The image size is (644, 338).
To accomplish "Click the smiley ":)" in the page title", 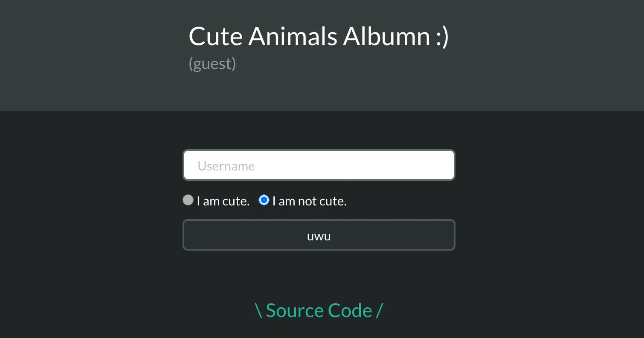I will coord(443,37).
